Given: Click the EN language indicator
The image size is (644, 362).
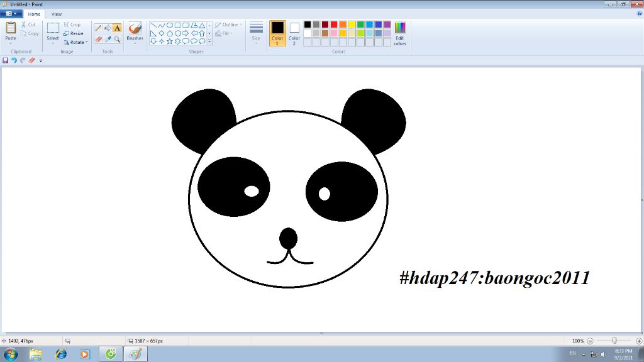Looking at the screenshot, I should pos(572,353).
